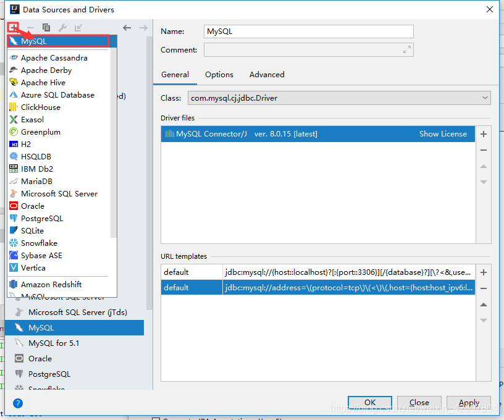Screen dimensions: 504x420
Task: Select MySQL Connector/J driver file row
Action: click(317, 134)
